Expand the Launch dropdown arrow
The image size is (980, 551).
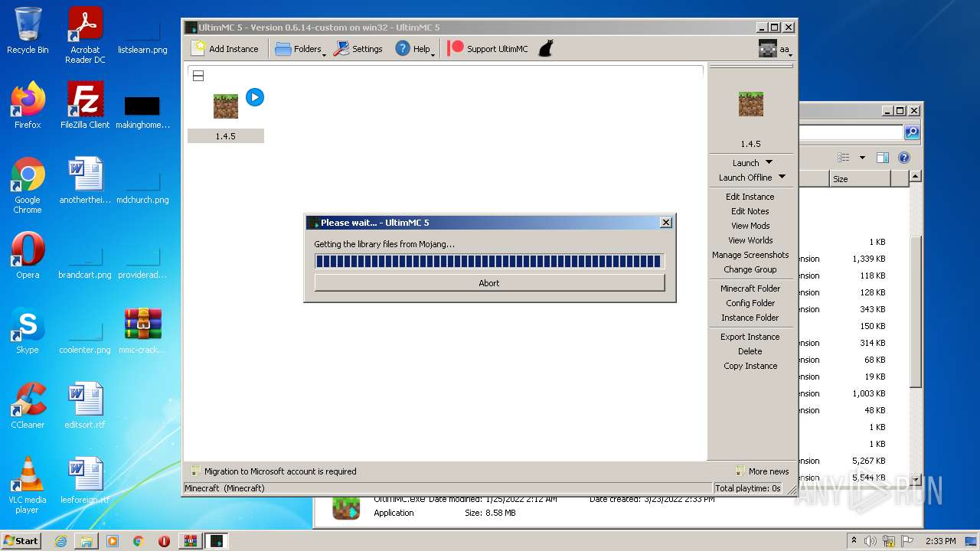[x=769, y=162]
